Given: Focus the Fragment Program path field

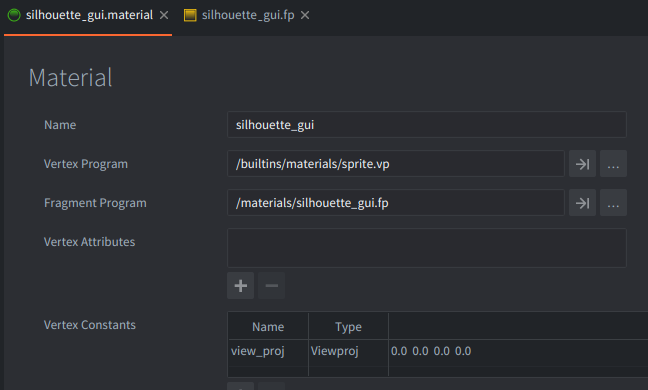Looking at the screenshot, I should 396,203.
